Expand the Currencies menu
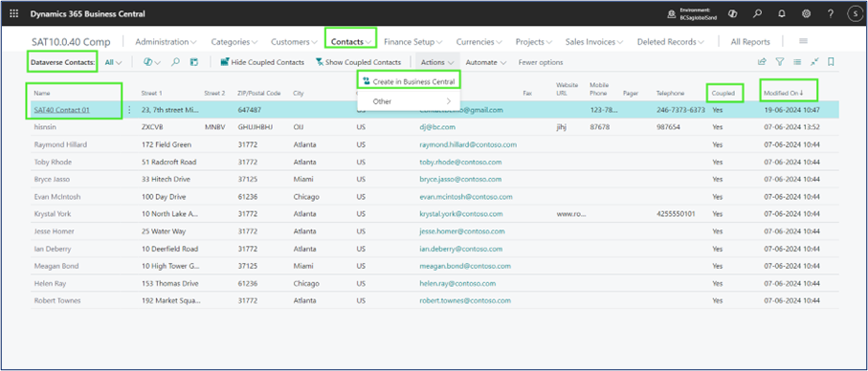This screenshot has width=868, height=371. [x=479, y=41]
